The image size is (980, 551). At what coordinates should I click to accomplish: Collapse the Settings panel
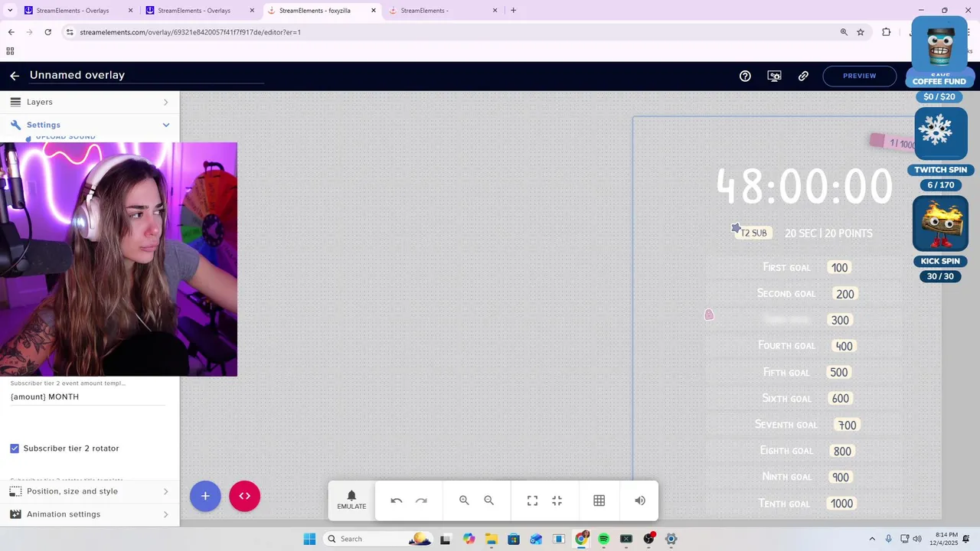[90, 125]
